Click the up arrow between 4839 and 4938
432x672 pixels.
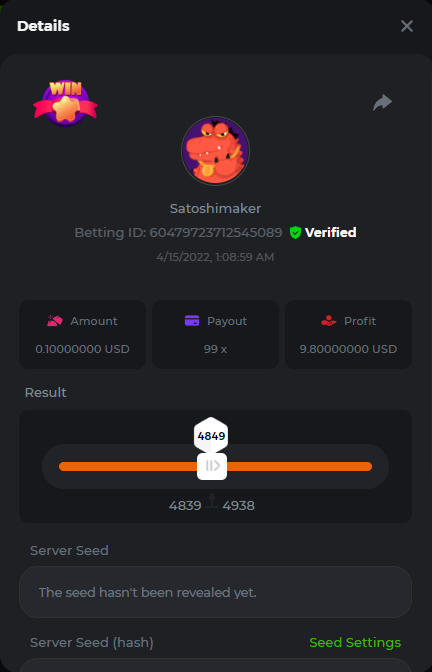coord(212,501)
